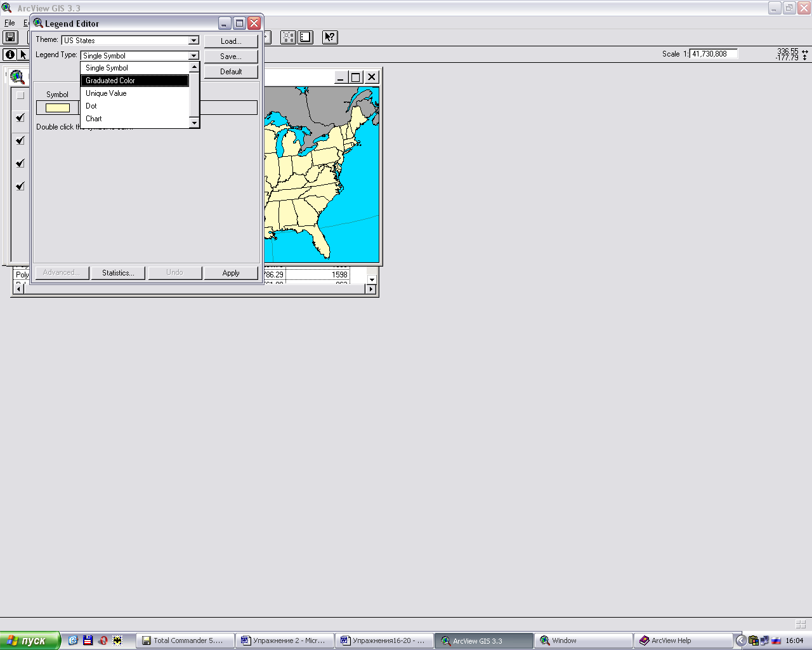Click the table's down scroll arrow

pyautogui.click(x=372, y=279)
